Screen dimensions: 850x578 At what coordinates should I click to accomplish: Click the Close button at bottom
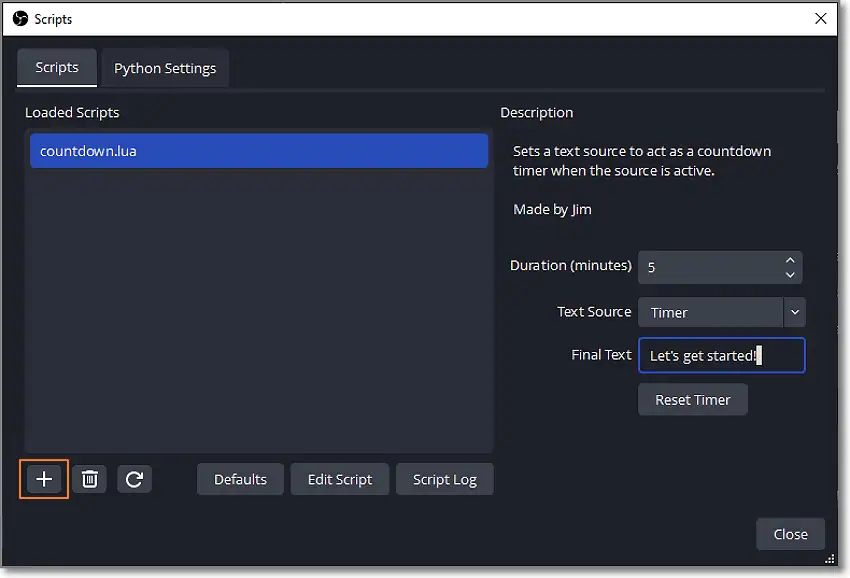(790, 534)
